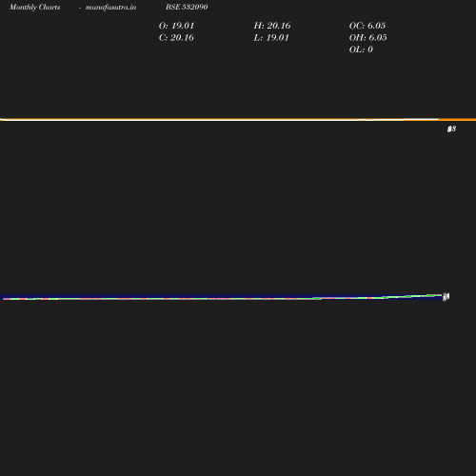Select the BSE 532090 stock code label
Image resolution: width=476 pixels, height=476 pixels.
pyautogui.click(x=187, y=7)
